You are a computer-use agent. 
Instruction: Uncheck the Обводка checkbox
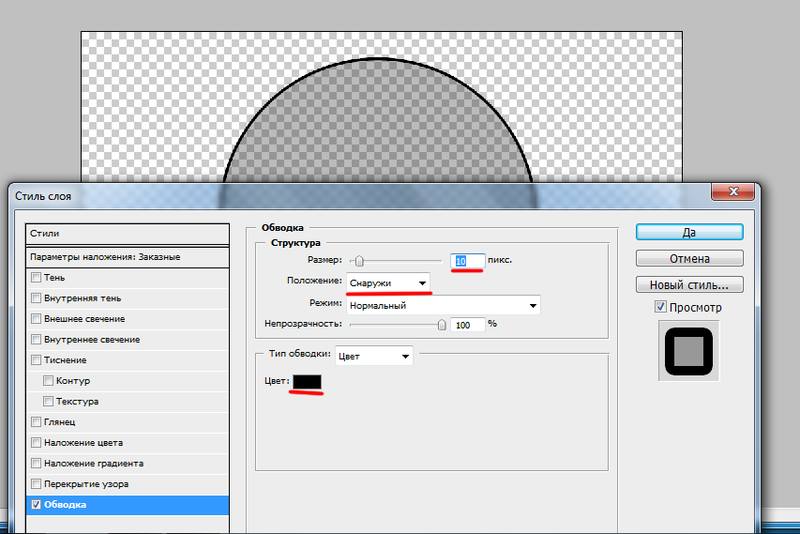(x=36, y=504)
